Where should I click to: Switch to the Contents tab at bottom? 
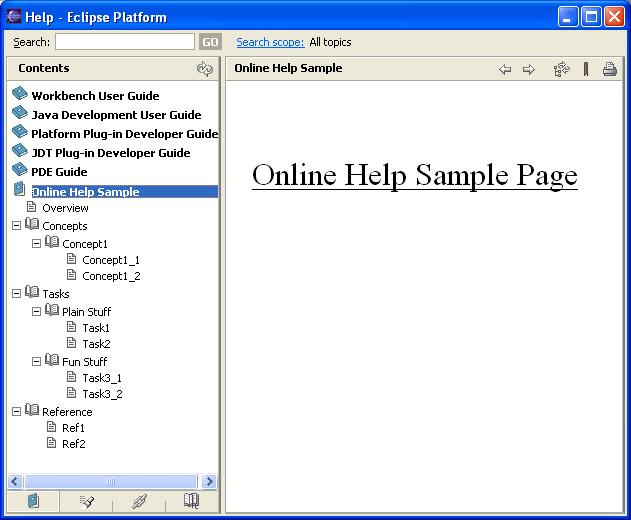pos(33,501)
